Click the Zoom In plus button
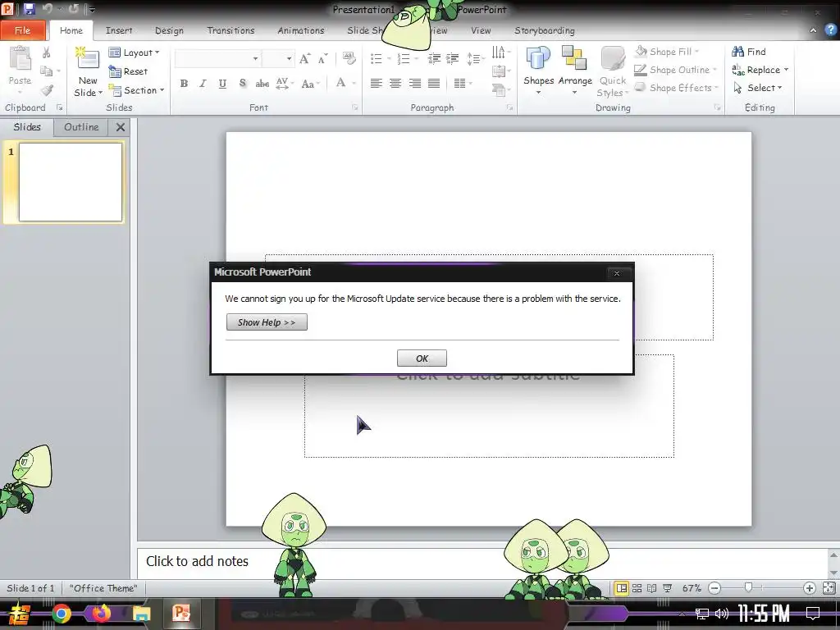 pos(809,588)
